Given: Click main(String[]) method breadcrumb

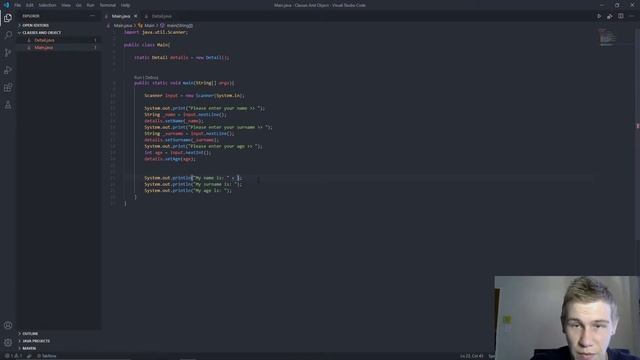Looking at the screenshot, I should tap(179, 25).
